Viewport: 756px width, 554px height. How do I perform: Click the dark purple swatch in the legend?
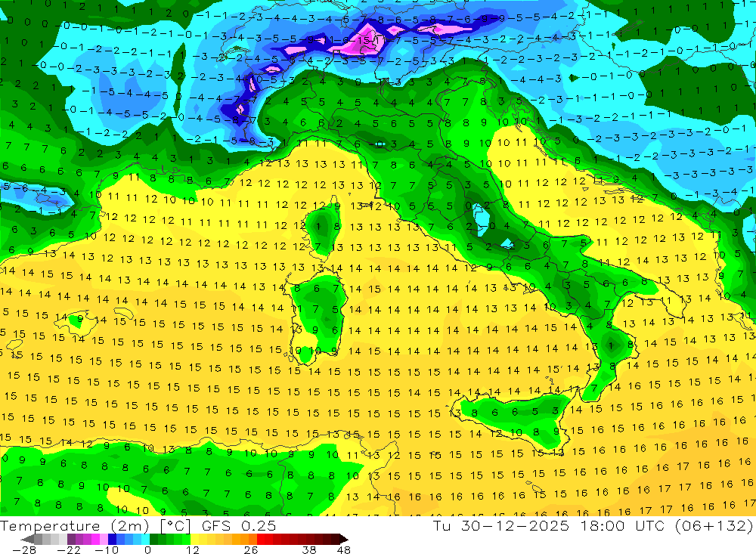[x=71, y=539]
